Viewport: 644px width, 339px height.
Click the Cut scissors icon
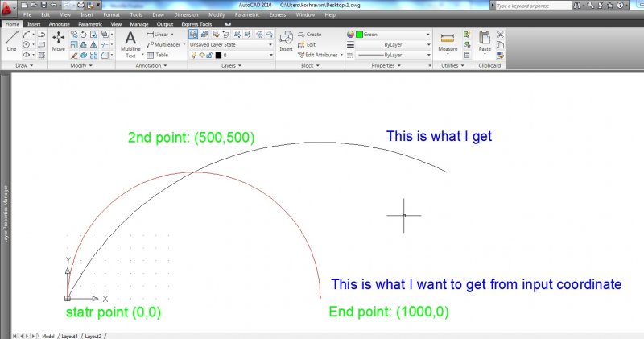tap(501, 35)
